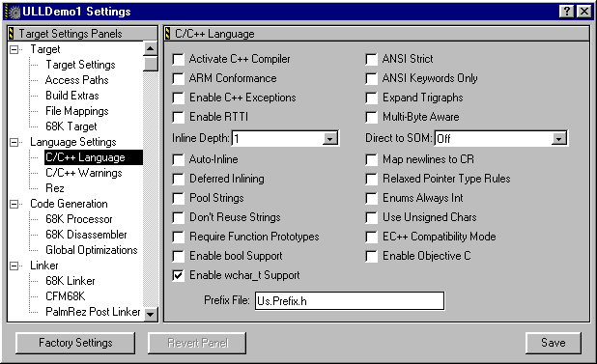Open the Access Paths panel
Screen dimensions: 597x364
click(x=77, y=80)
